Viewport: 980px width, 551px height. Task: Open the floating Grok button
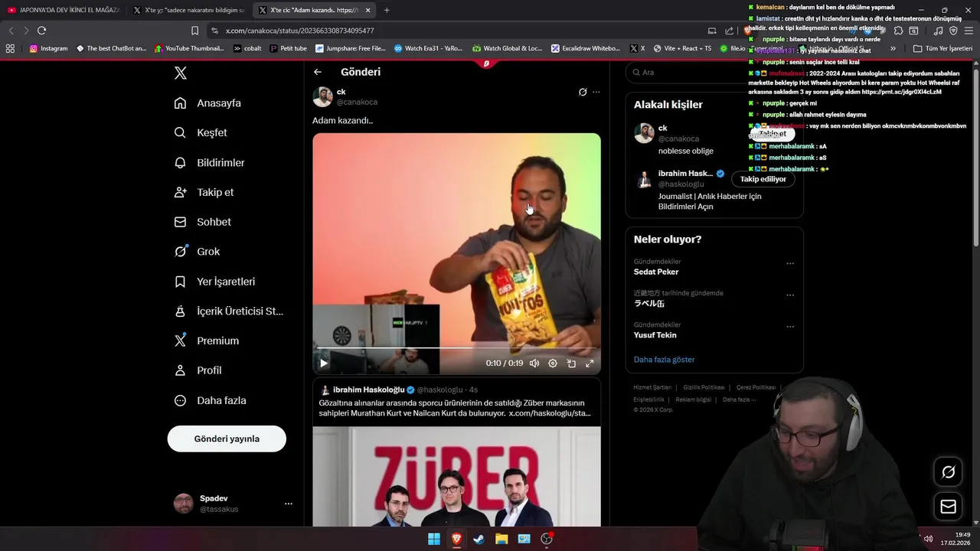tap(948, 472)
